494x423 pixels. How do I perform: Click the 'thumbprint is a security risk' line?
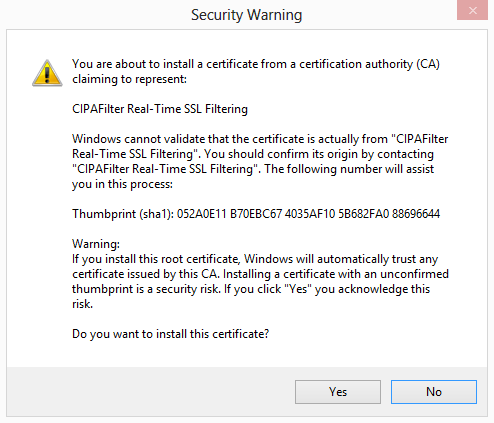pos(251,289)
